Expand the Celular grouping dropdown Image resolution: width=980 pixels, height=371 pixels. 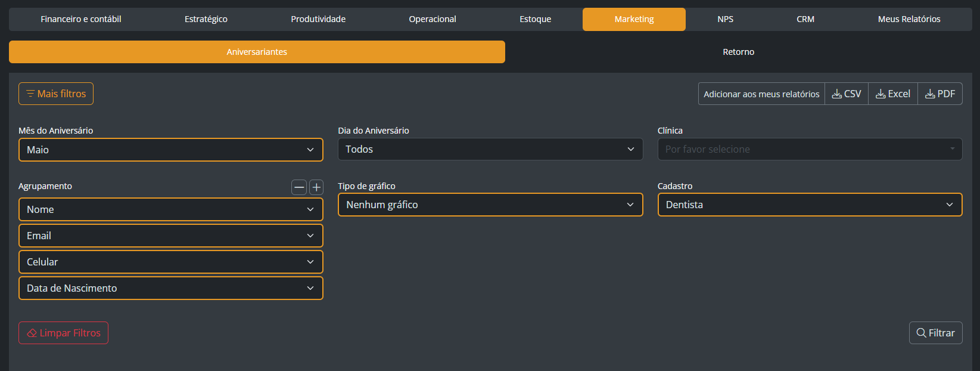[x=171, y=262]
